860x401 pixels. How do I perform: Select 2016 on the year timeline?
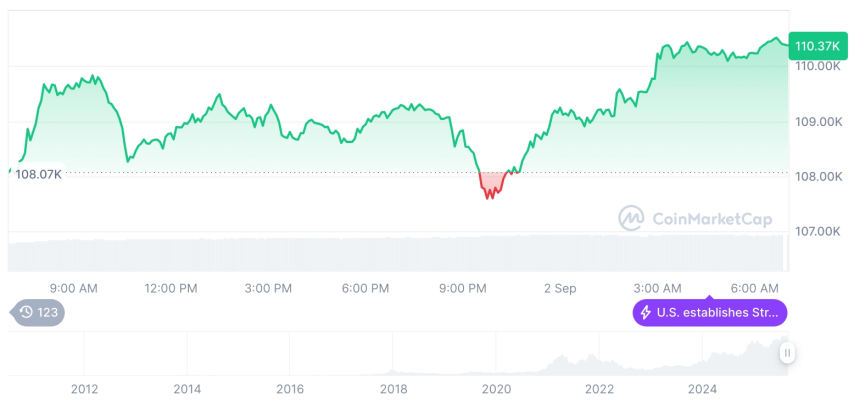[x=290, y=388]
